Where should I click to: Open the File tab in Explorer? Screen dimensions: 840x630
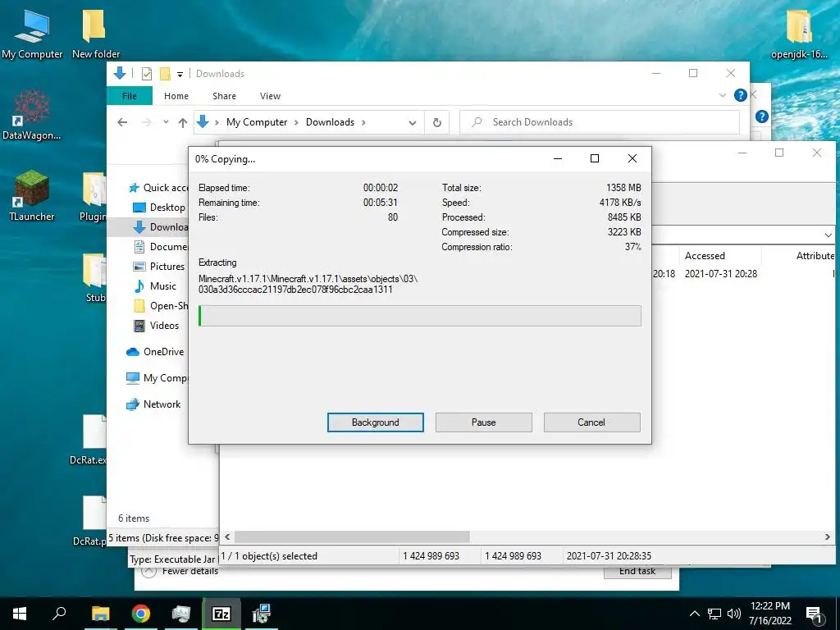point(130,96)
